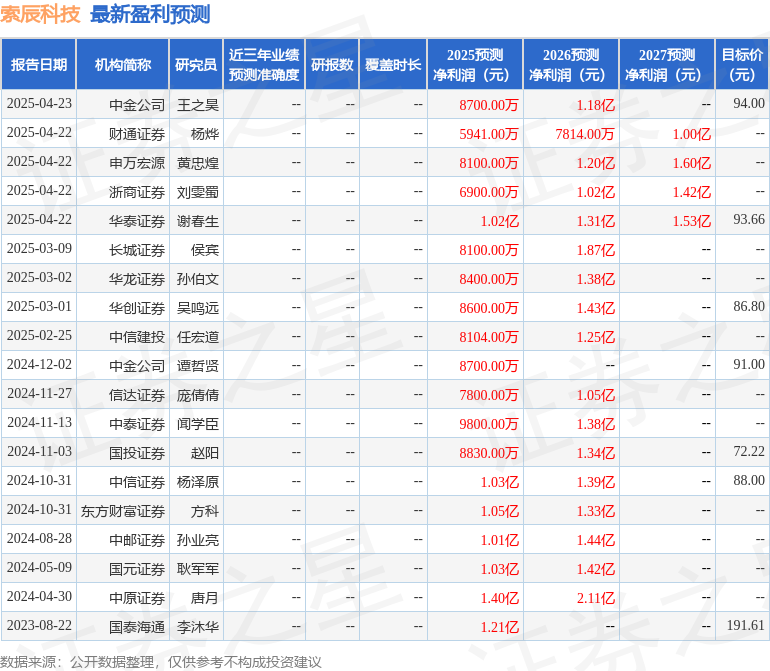Click institution 申万宏源

pyautogui.click(x=137, y=163)
